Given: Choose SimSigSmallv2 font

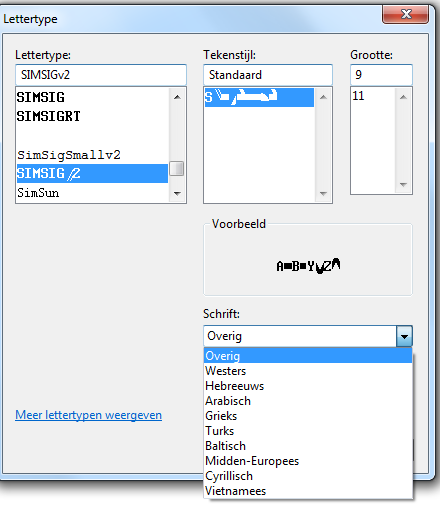Looking at the screenshot, I should (x=92, y=155).
